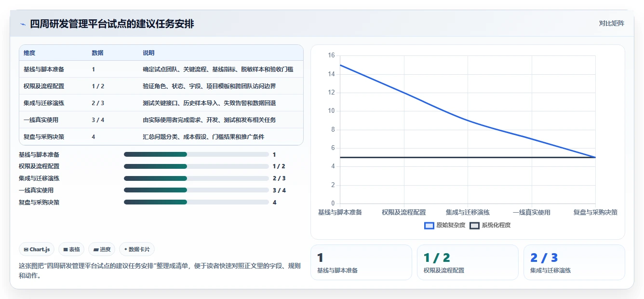The width and height of the screenshot is (644, 299).
Task: Click the 说明 column header
Action: tap(148, 53)
